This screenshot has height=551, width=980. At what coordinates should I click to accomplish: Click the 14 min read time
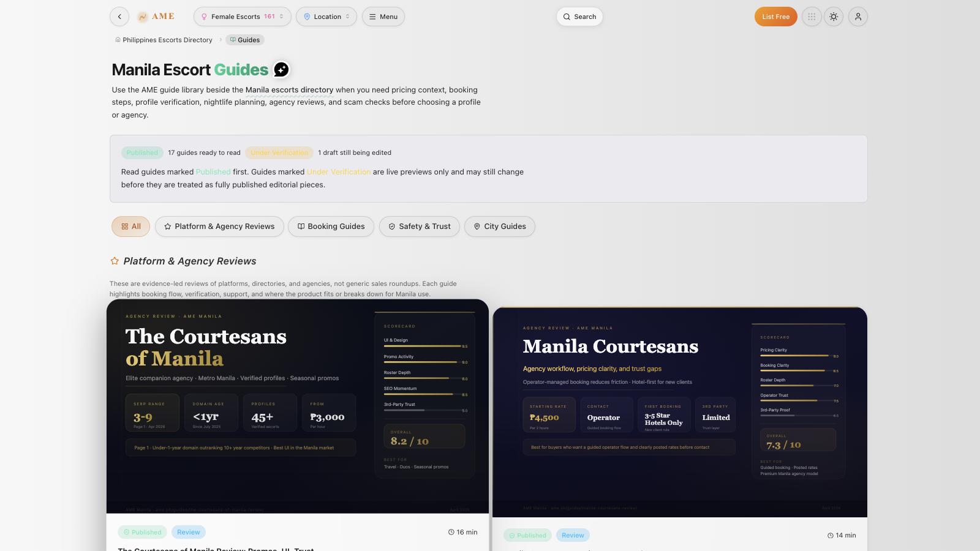(842, 535)
